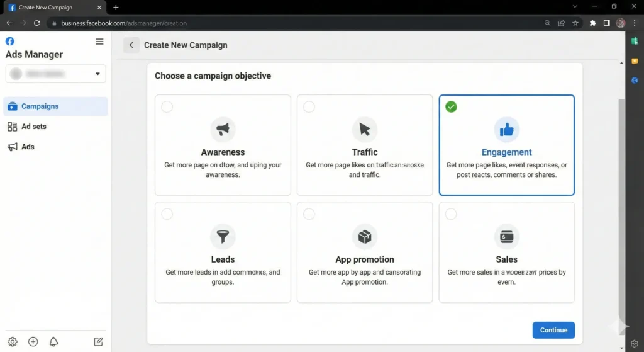The height and width of the screenshot is (352, 644).
Task: Click the App promotion heading text
Action: tap(365, 259)
